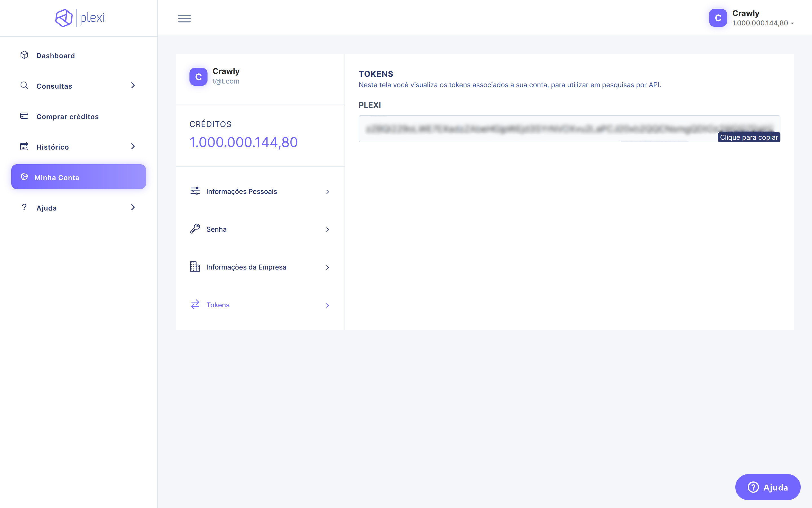Click the tokens description starting 'Nesta tela você'
The height and width of the screenshot is (508, 812).
(510, 85)
